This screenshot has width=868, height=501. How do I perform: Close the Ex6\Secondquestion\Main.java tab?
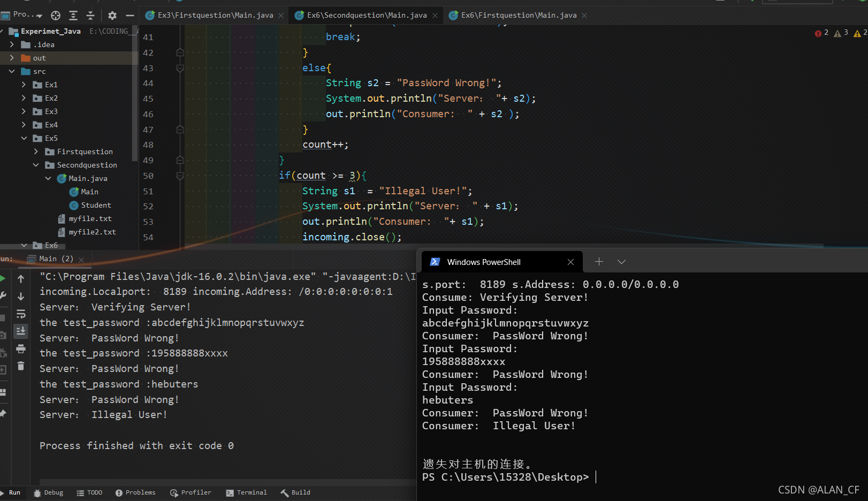click(x=435, y=16)
